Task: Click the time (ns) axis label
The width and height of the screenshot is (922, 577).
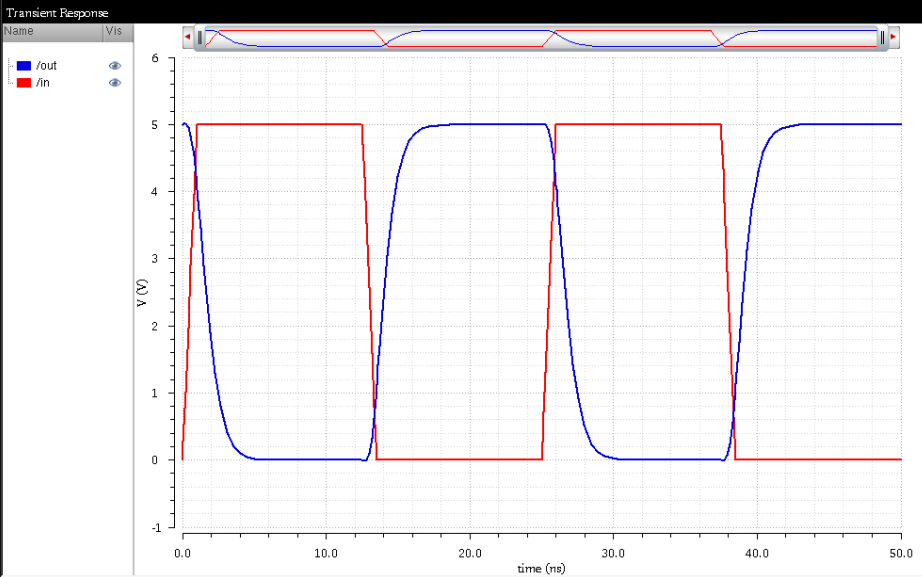Action: click(x=541, y=568)
